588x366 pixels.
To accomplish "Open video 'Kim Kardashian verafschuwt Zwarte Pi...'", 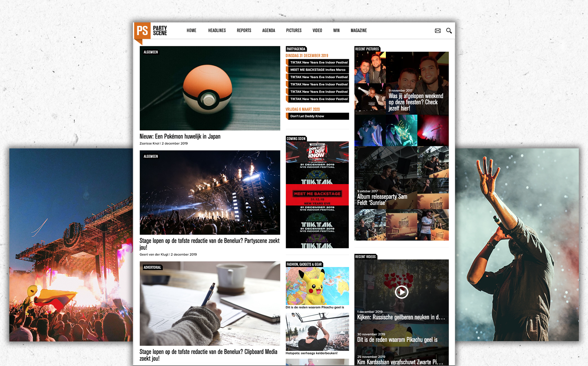I will pyautogui.click(x=400, y=362).
